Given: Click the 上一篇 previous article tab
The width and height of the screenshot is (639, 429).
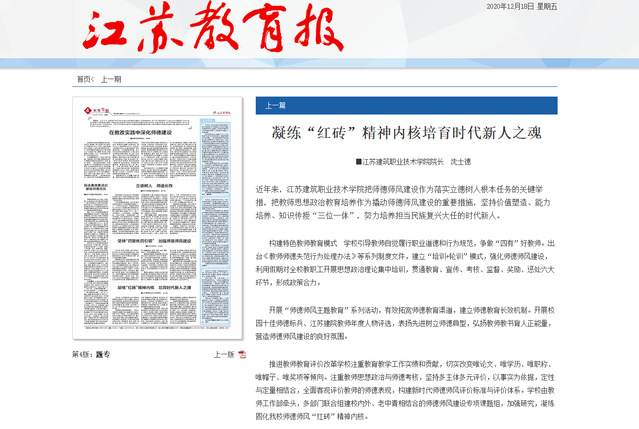Looking at the screenshot, I should (x=276, y=104).
